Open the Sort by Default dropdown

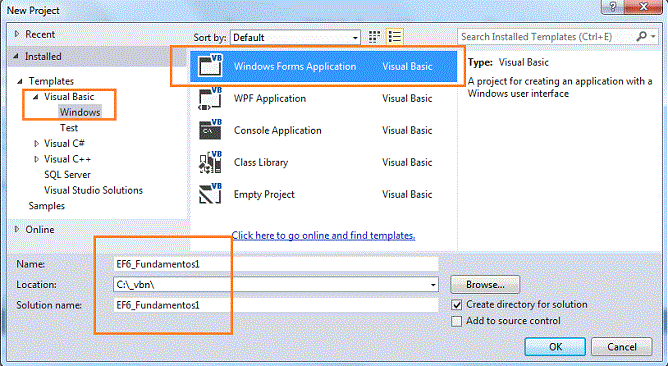pos(295,37)
